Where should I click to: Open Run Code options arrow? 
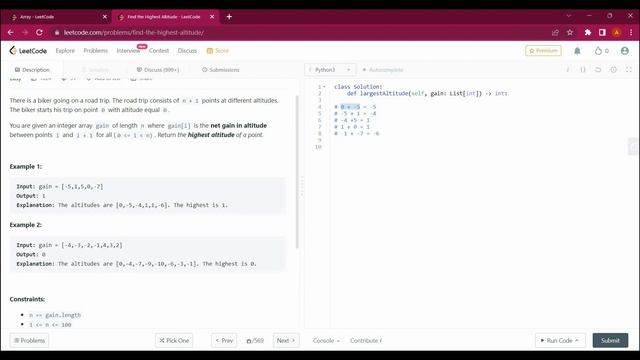click(x=577, y=340)
